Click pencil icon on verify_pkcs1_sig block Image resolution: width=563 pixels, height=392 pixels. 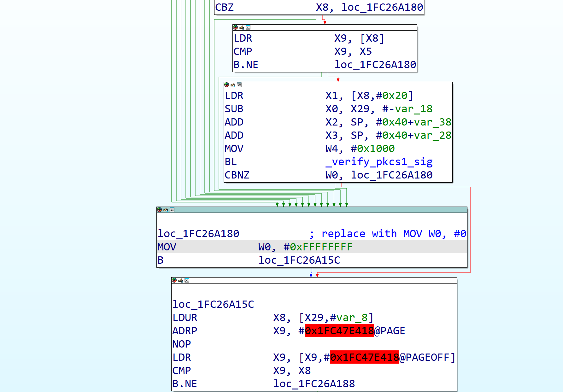coord(233,85)
